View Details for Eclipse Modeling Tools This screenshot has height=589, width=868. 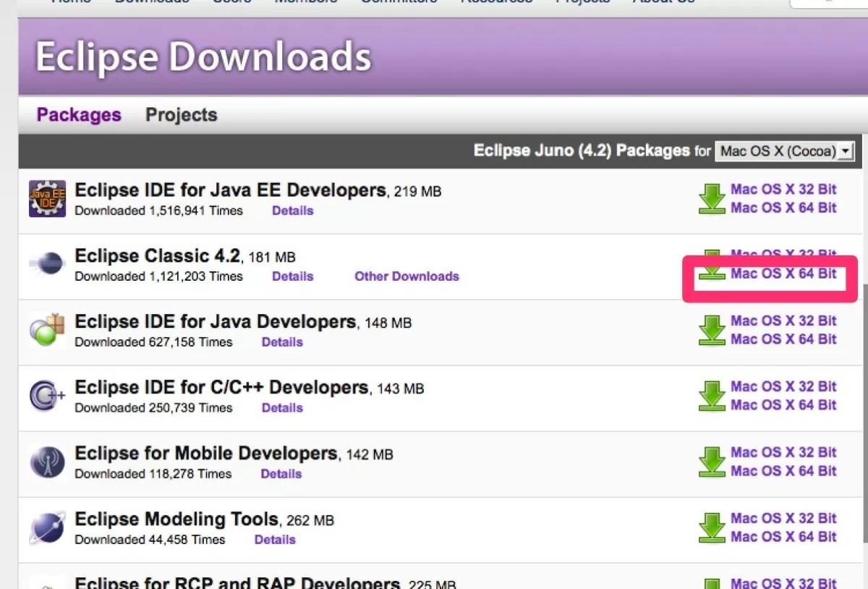tap(275, 540)
